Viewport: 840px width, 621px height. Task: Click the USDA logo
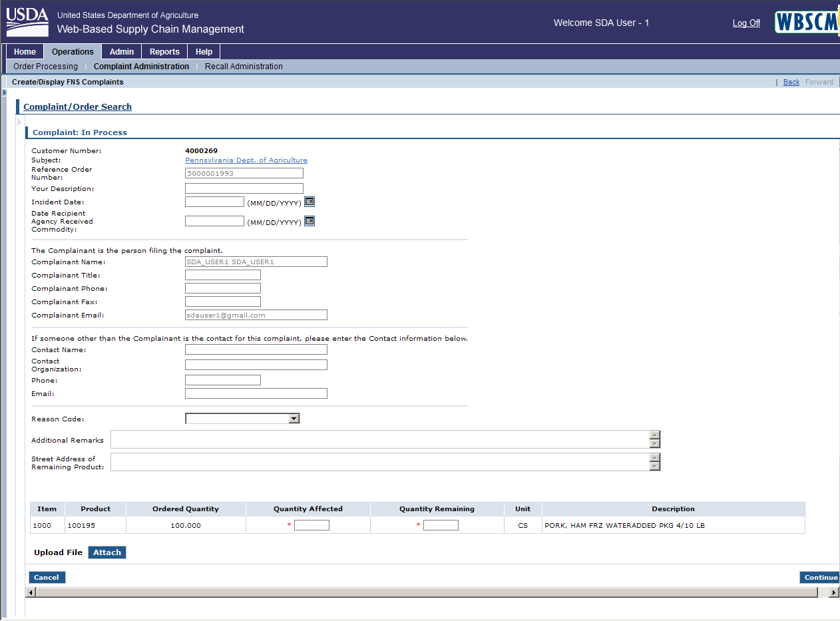tap(27, 22)
